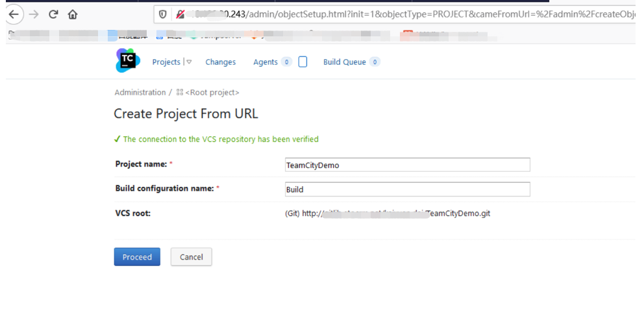Open the Agents page
644x325 pixels.
266,62
